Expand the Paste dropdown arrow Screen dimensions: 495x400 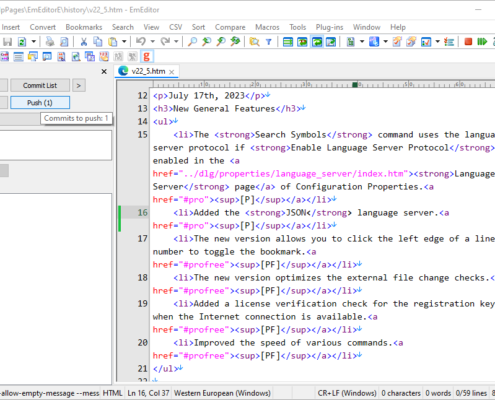point(124,42)
